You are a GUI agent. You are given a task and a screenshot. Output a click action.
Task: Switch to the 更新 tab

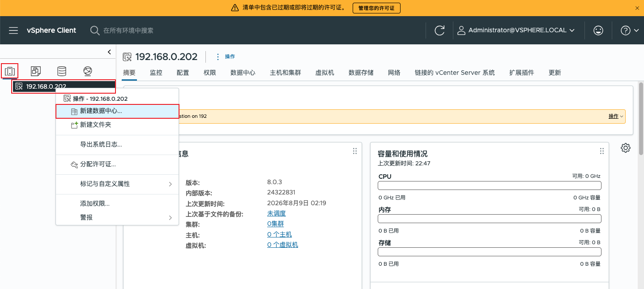555,73
